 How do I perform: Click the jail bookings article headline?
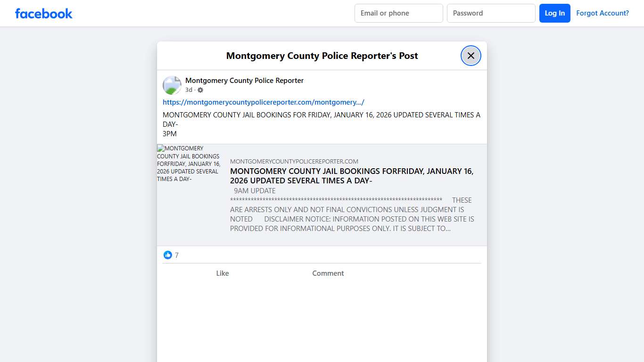point(351,175)
